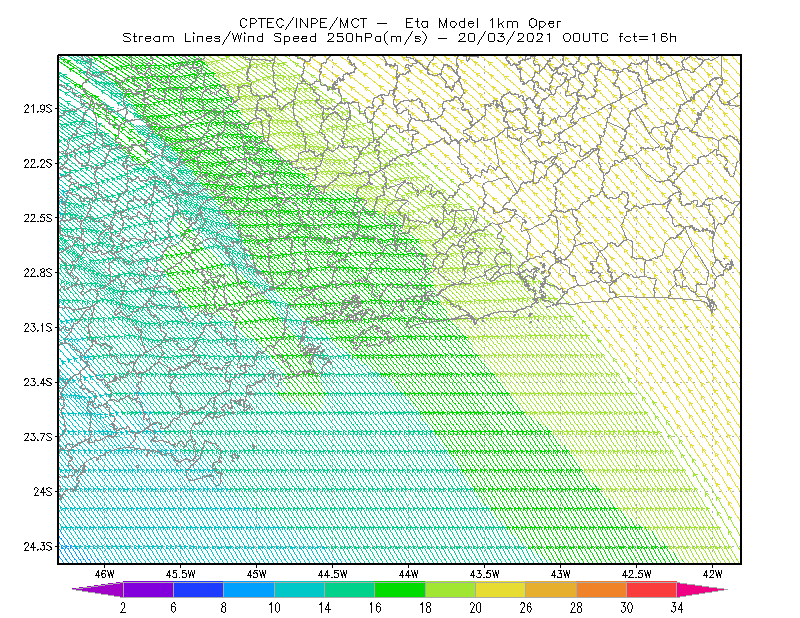Select the teal-green 14-16 legend color

click(349, 589)
